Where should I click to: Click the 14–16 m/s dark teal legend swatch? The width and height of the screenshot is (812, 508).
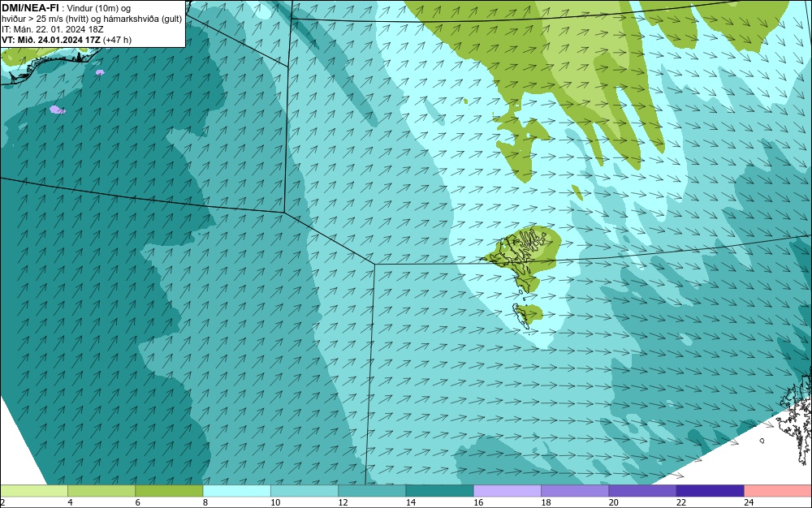pos(439,491)
